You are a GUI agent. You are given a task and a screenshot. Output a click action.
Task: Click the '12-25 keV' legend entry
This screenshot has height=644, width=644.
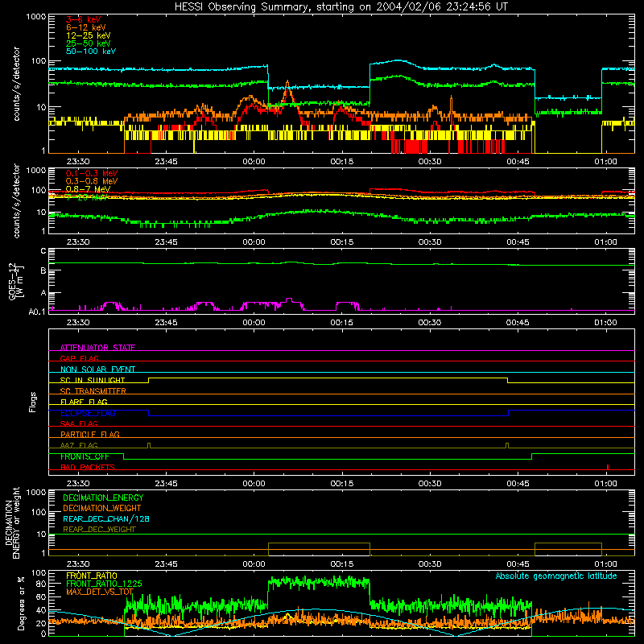[x=89, y=35]
